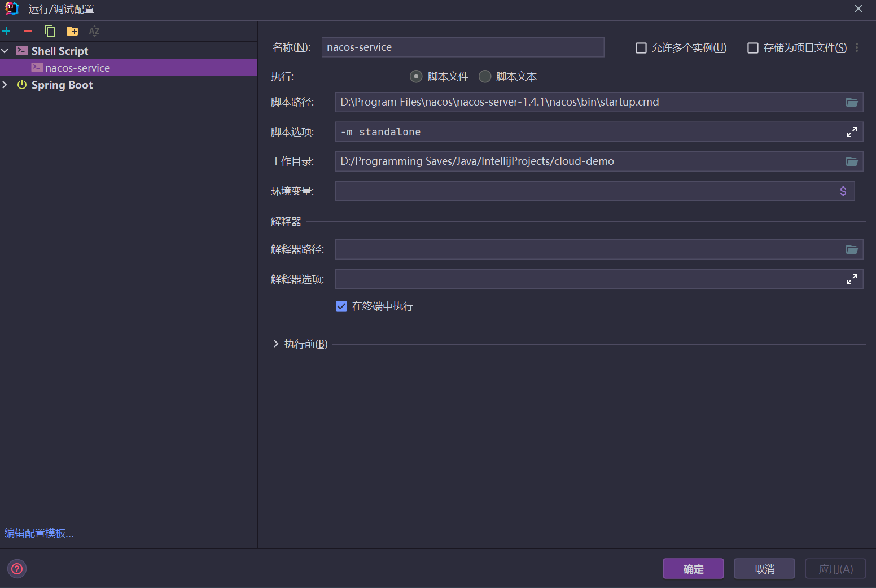Collapse the Shell Script tree node
876x588 pixels.
(5, 51)
